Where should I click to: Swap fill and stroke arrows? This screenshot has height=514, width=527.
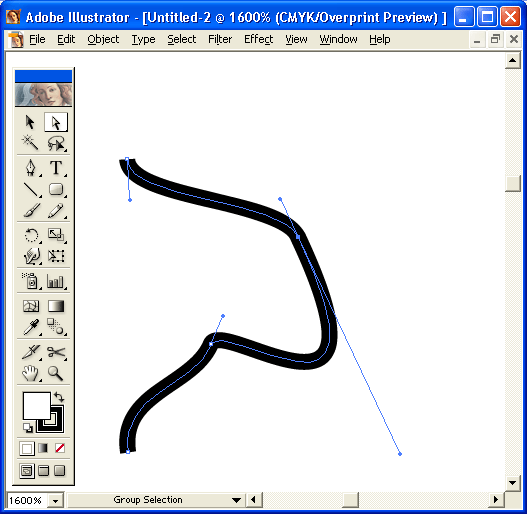pos(59,397)
